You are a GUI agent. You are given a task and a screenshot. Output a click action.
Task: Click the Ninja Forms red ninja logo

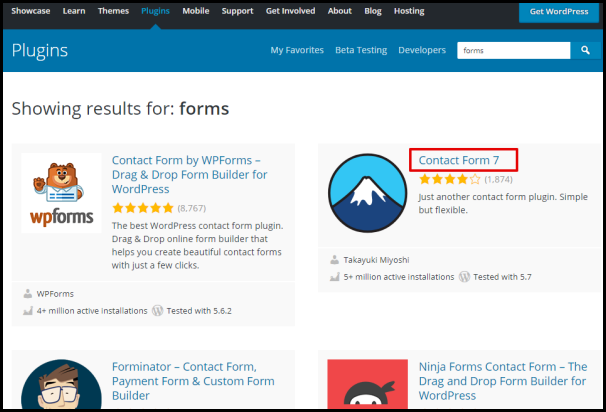coord(368,384)
